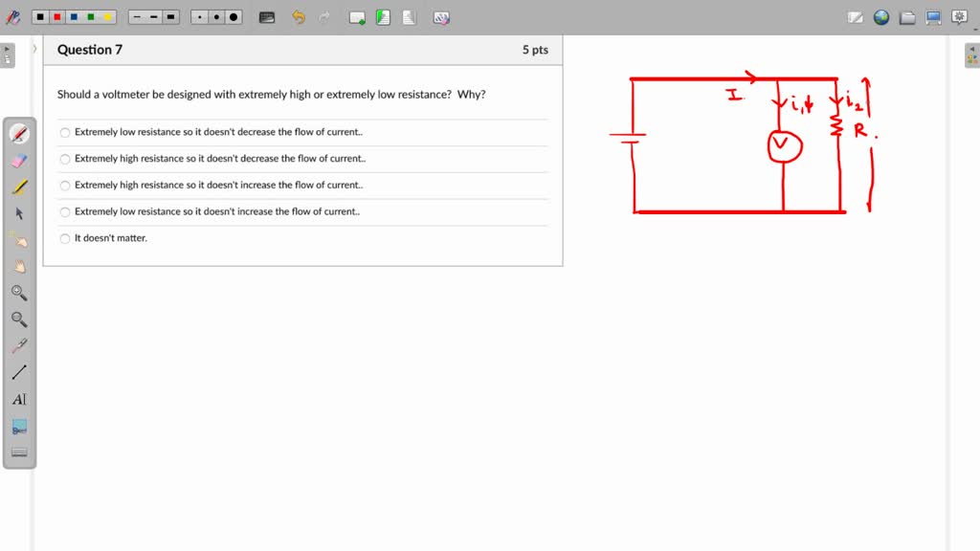Redo the last undone stroke
This screenshot has width=980, height=551.
325,16
